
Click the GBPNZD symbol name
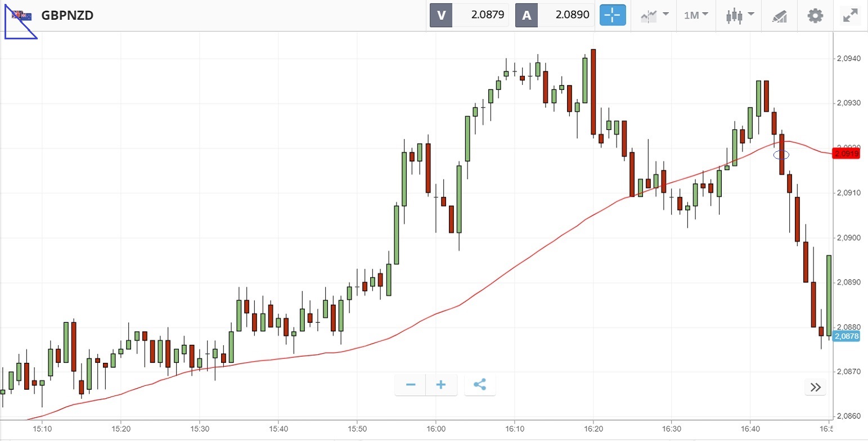pyautogui.click(x=68, y=15)
